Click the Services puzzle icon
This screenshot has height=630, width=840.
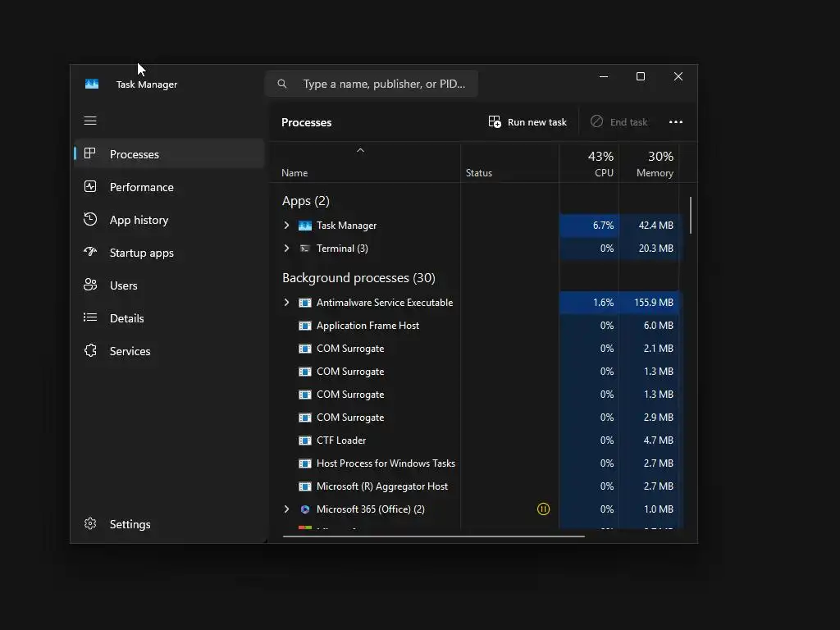click(90, 350)
